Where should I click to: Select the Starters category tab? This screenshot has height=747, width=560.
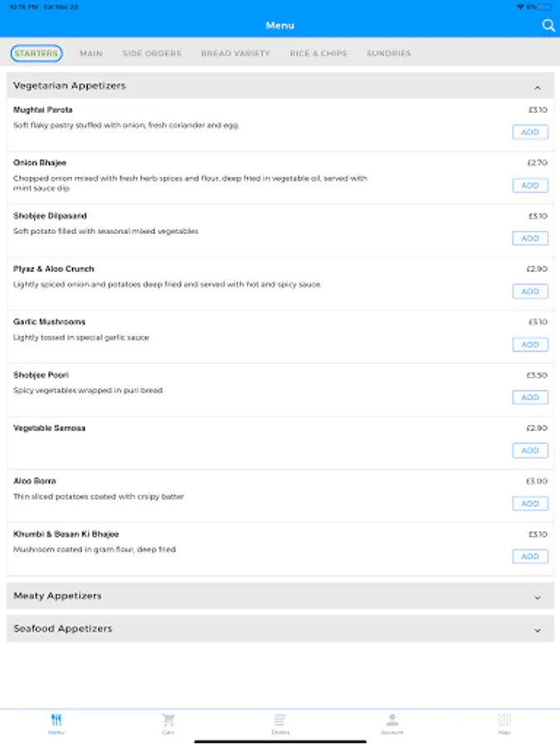click(37, 53)
